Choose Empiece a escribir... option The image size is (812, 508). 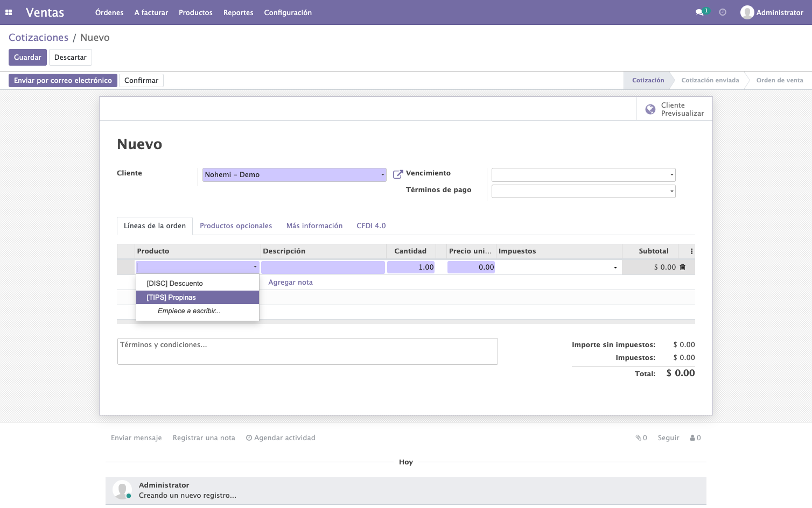click(198, 311)
